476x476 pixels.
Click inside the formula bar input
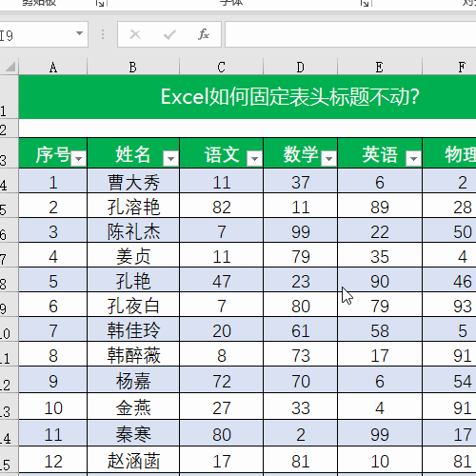click(x=350, y=34)
